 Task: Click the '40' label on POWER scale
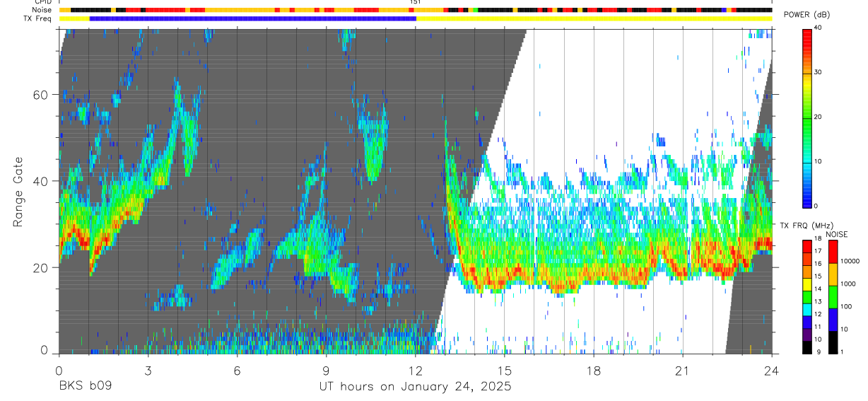(818, 28)
